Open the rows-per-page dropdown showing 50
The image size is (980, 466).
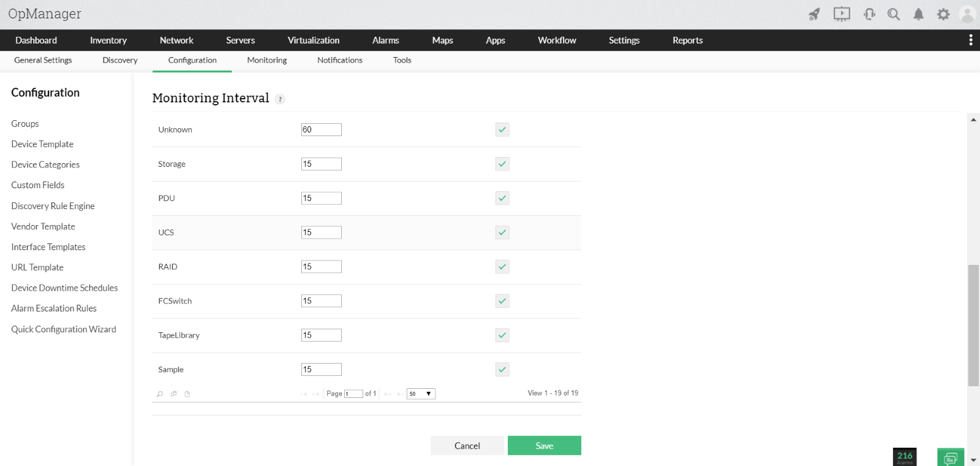[x=421, y=394]
